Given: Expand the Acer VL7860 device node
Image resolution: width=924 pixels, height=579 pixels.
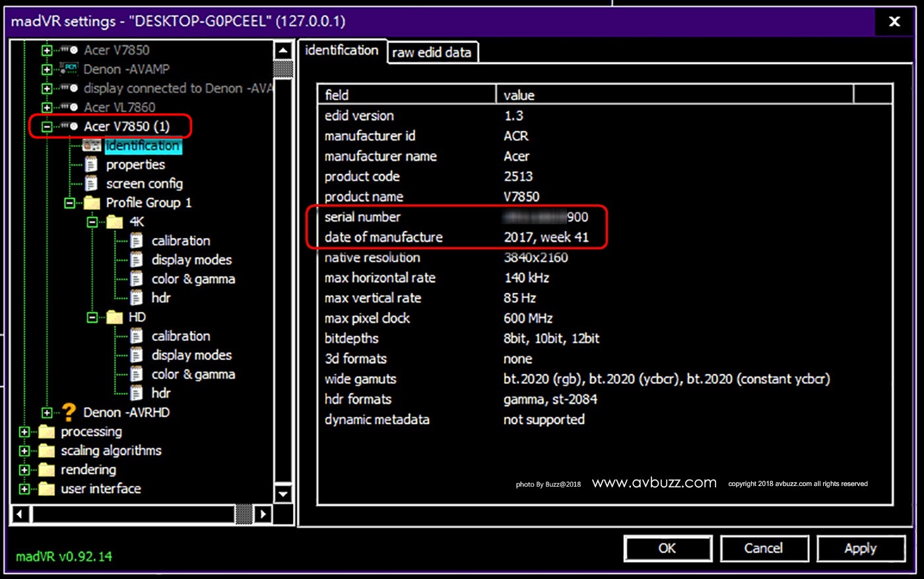Looking at the screenshot, I should [x=46, y=107].
